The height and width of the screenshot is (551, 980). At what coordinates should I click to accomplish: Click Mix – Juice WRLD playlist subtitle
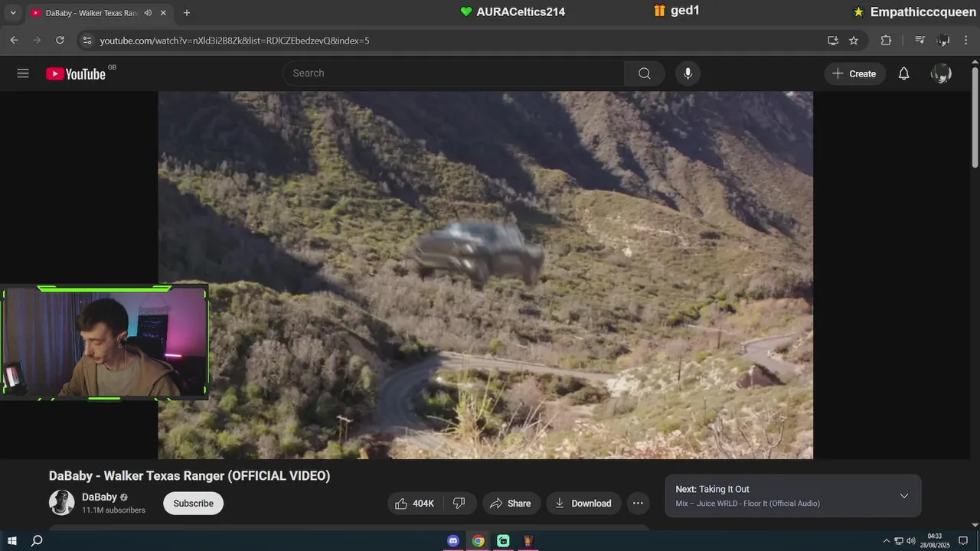pyautogui.click(x=747, y=504)
